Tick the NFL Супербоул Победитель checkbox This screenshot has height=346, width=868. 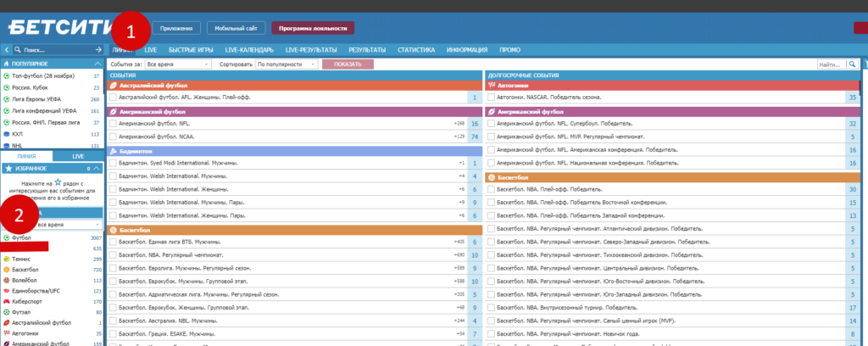click(x=492, y=124)
